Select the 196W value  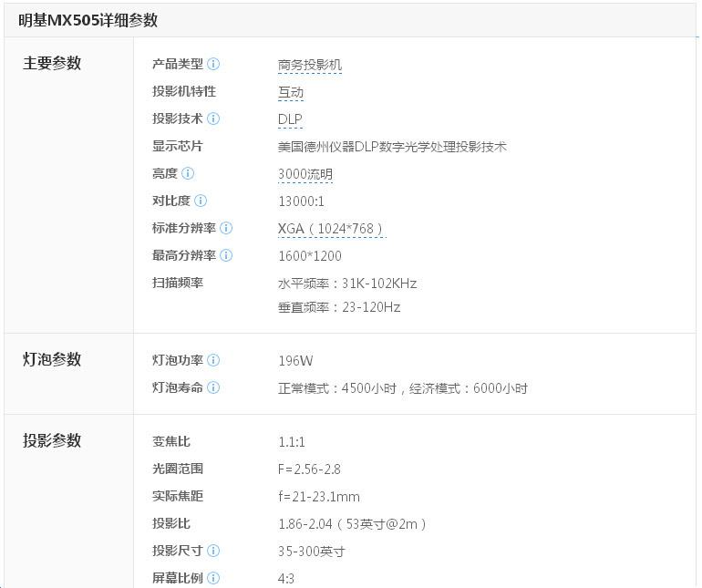pos(295,361)
